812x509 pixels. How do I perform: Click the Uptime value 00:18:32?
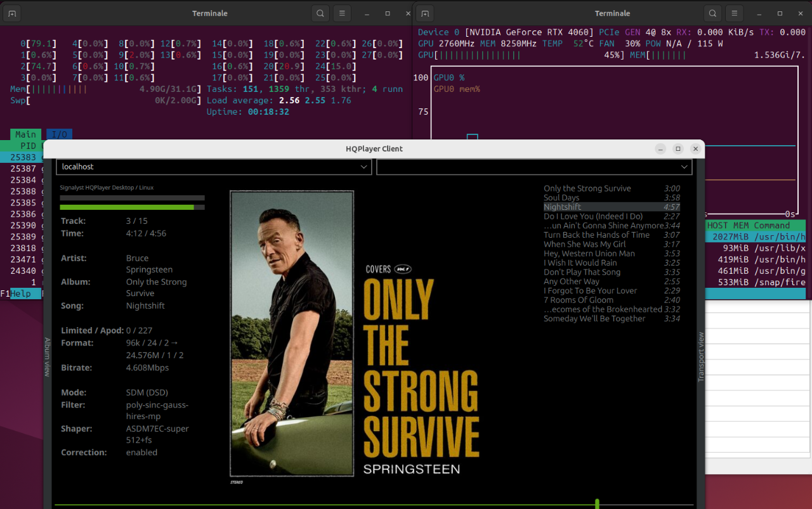(x=268, y=112)
